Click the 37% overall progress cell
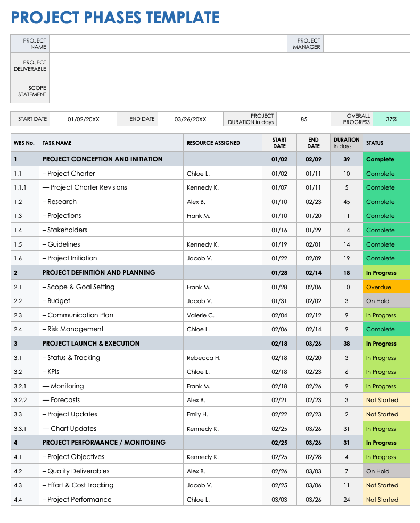The height and width of the screenshot is (523, 420). click(391, 119)
